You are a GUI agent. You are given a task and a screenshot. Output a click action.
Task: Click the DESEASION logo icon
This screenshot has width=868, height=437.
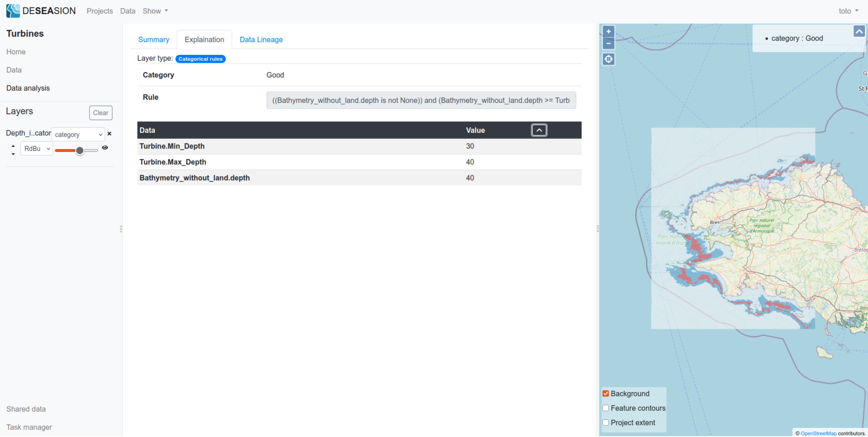[x=13, y=11]
